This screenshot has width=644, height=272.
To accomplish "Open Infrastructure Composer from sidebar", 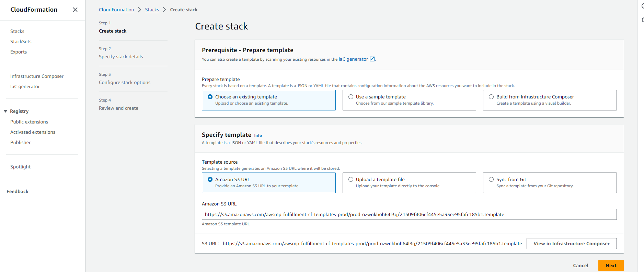I will tap(37, 76).
